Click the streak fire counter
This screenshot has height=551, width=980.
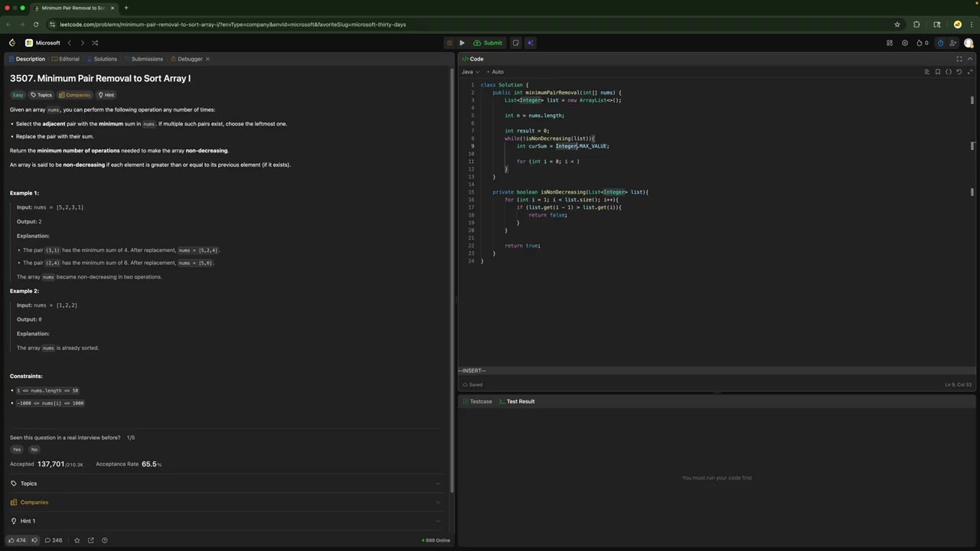923,43
